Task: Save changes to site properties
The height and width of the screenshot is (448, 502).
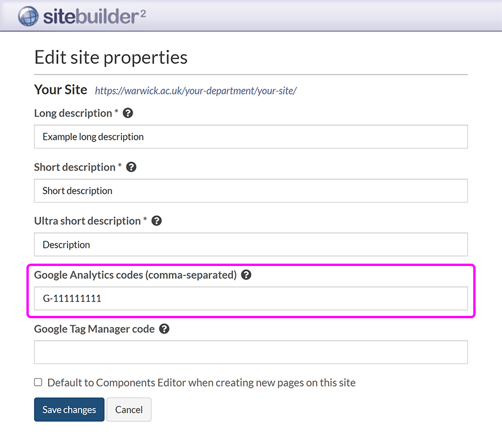Action: 69,409
